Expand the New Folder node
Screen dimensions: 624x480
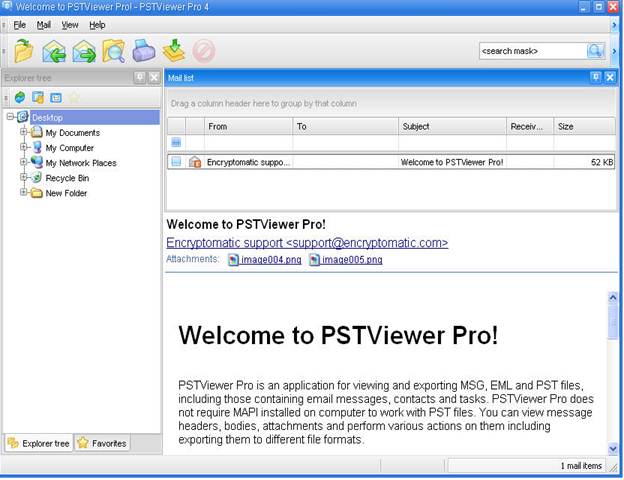(23, 192)
